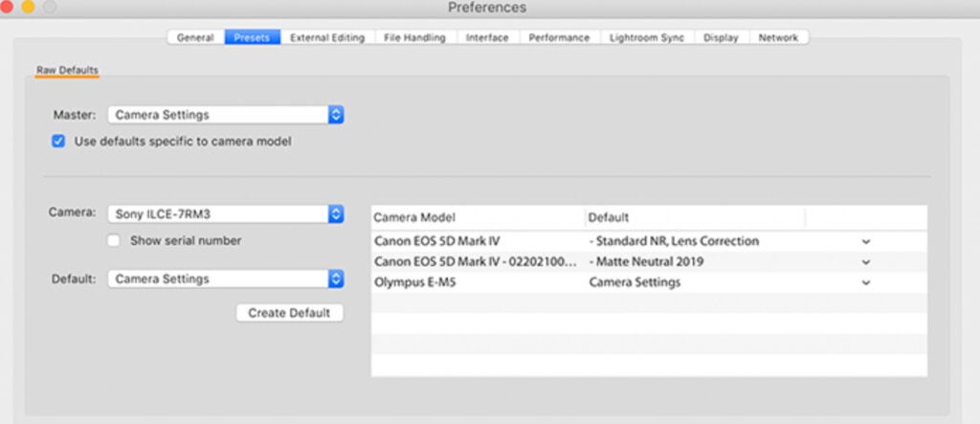Viewport: 980px width, 424px height.
Task: Uncheck Use defaults specific to camera model
Action: 58,142
